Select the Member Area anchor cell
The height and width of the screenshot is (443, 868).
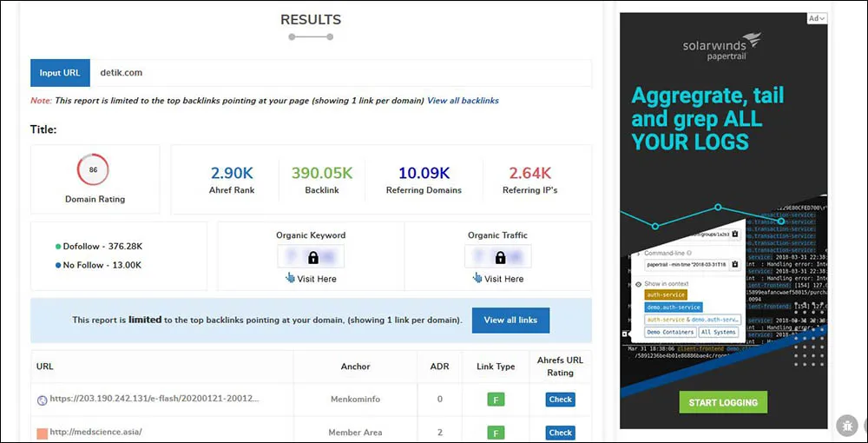point(355,432)
